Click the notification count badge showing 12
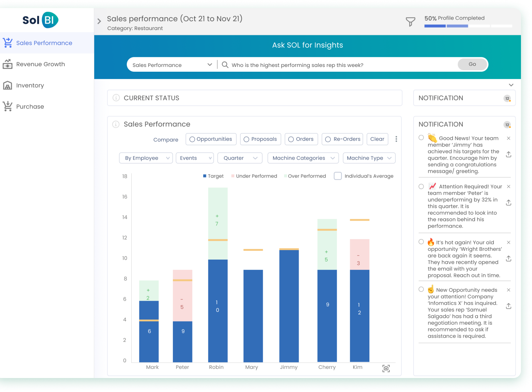Screen dimensions: 532x392 [x=507, y=98]
